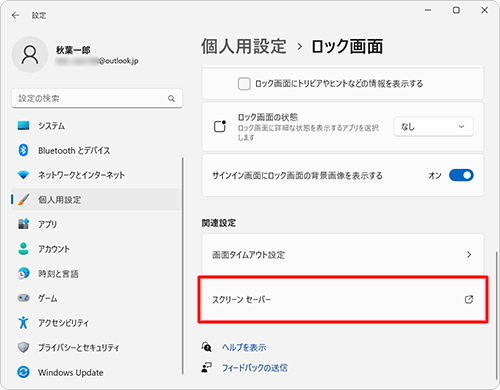The image size is (500, 390).
Task: Open フィードバックの送信 link
Action: point(255,368)
